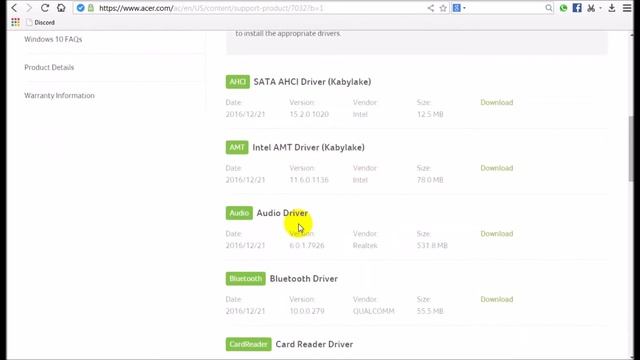Open the browser home page icon
The image size is (640, 360).
point(61,8)
